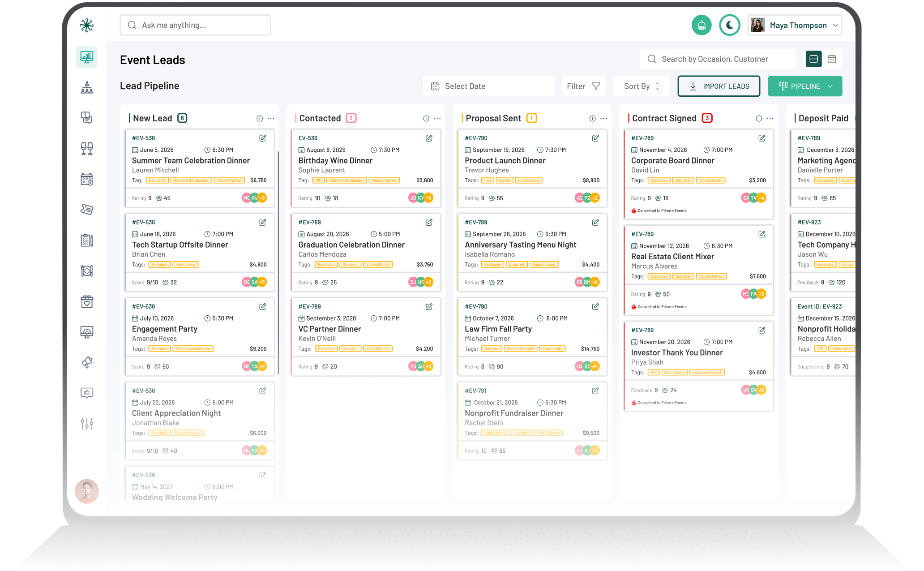Viewport: 924px width, 571px height.
Task: Expand the PIPELINE dropdown button
Action: click(x=805, y=86)
